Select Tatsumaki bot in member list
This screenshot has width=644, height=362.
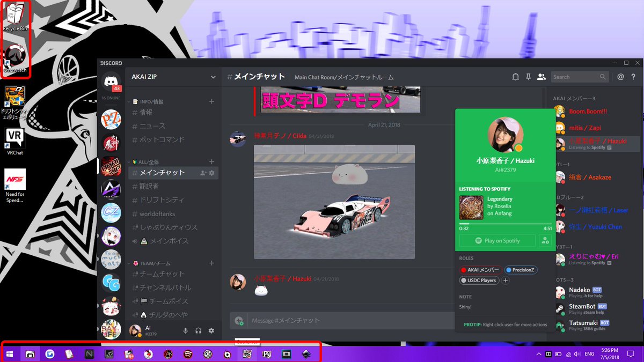click(x=597, y=325)
